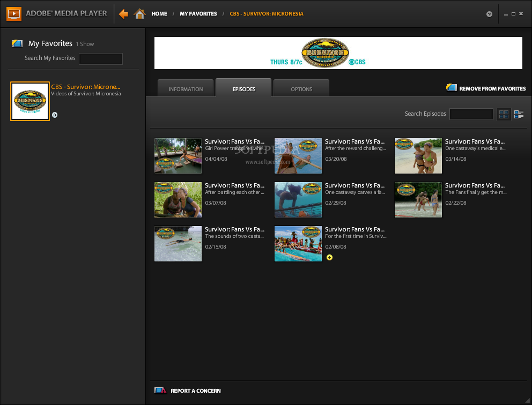This screenshot has height=405, width=532.
Task: Focus the Search My Favorites field
Action: pos(101,58)
